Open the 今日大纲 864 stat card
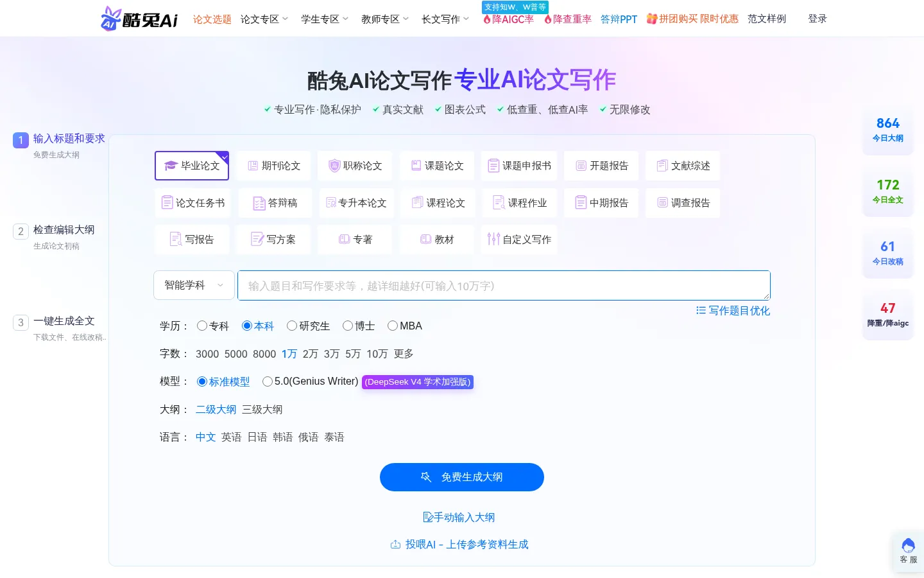This screenshot has width=924, height=578. 888,130
